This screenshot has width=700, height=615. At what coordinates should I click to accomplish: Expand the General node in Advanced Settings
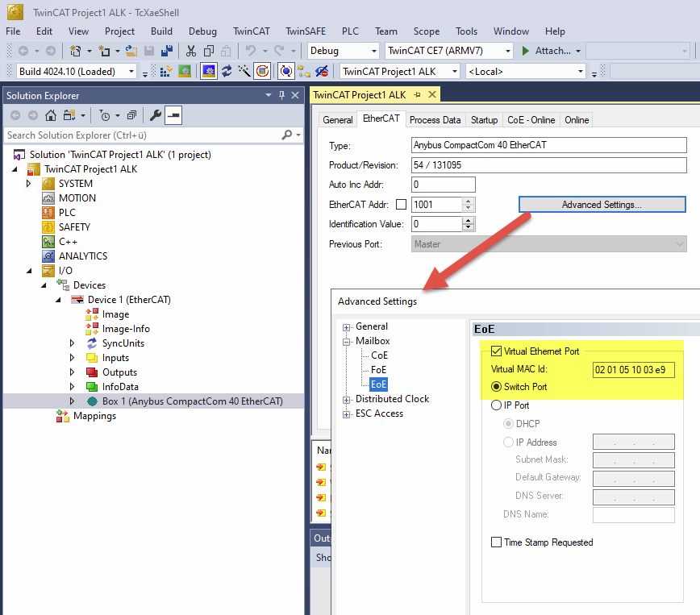pyautogui.click(x=347, y=327)
